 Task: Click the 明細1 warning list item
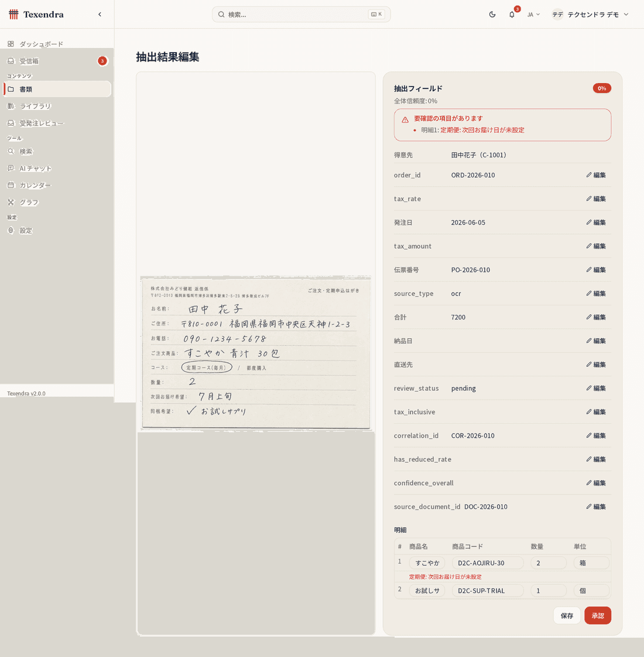472,130
